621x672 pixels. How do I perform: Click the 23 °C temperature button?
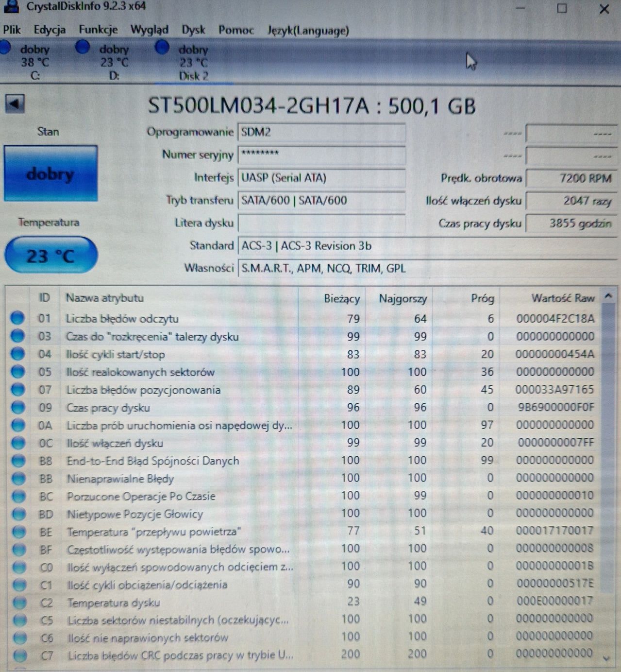coord(50,255)
